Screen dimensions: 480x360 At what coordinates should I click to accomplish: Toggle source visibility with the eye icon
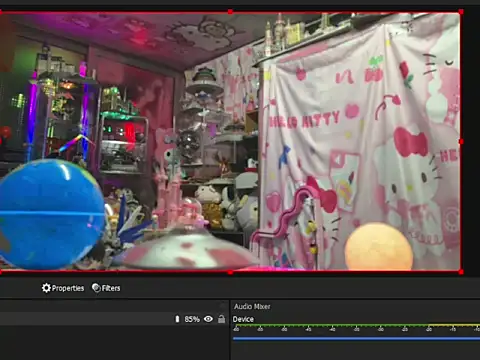pyautogui.click(x=208, y=319)
